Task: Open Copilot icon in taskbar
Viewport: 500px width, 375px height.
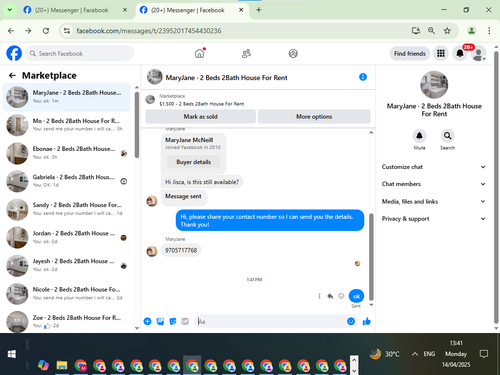Action: tap(43, 366)
